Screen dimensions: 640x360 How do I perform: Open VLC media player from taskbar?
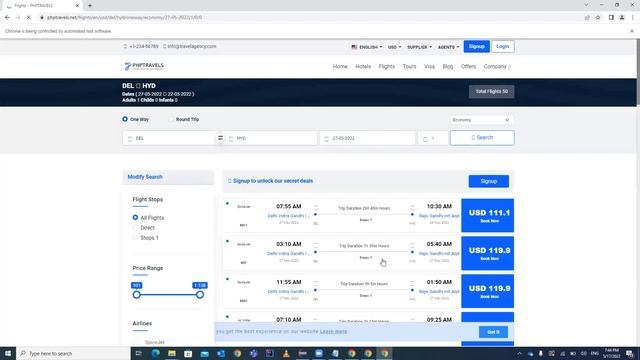pyautogui.click(x=286, y=353)
